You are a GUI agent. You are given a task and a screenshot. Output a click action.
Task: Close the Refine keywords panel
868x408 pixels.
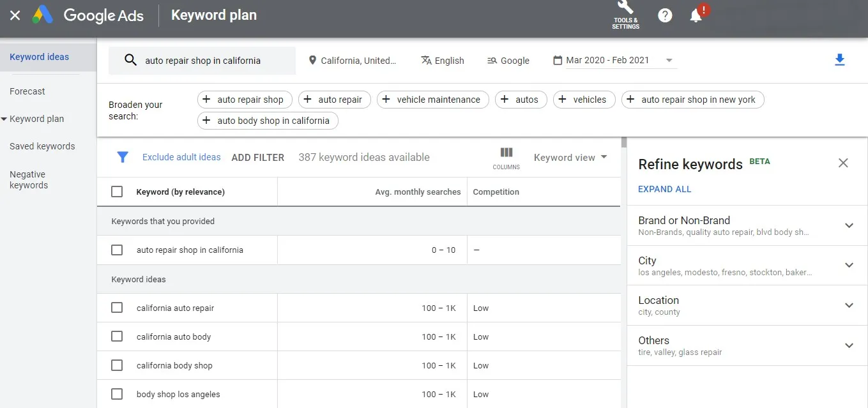pos(843,163)
